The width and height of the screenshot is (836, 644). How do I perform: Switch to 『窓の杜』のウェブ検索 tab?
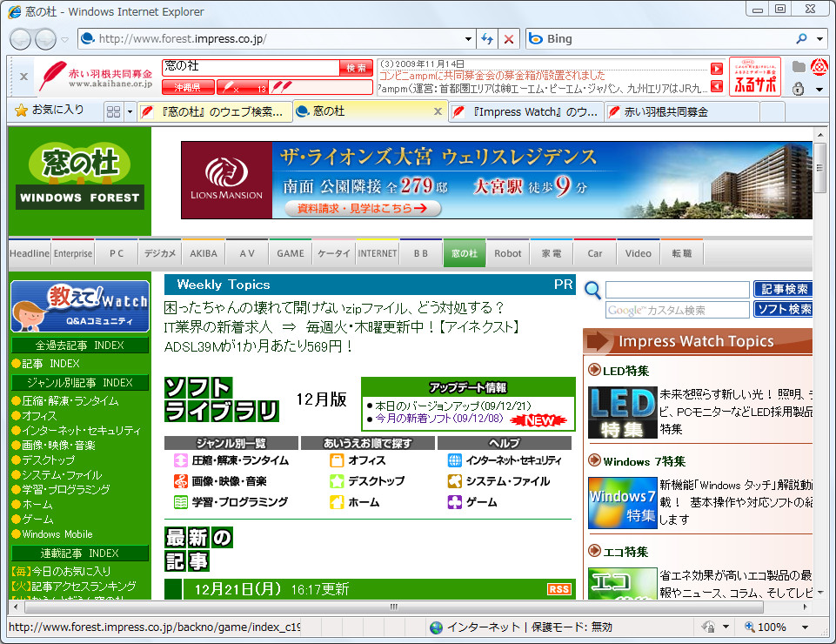tap(214, 111)
